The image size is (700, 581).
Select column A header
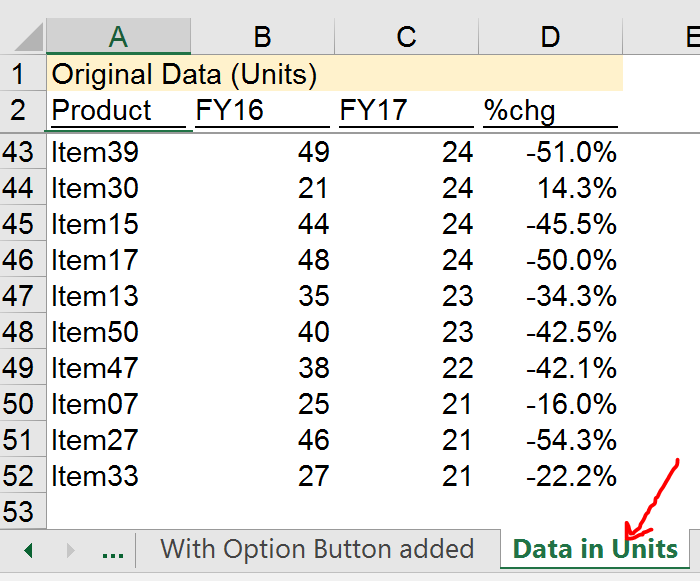click(118, 36)
